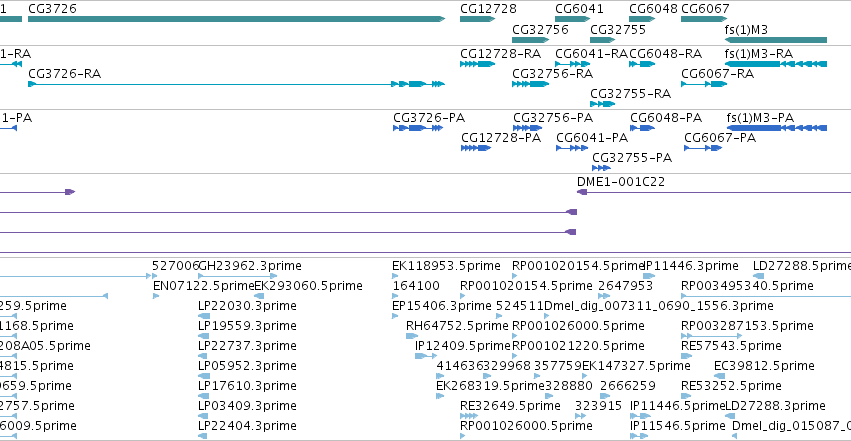Open the RP003287153.5prime EST label
This screenshot has width=851, height=441.
click(747, 326)
